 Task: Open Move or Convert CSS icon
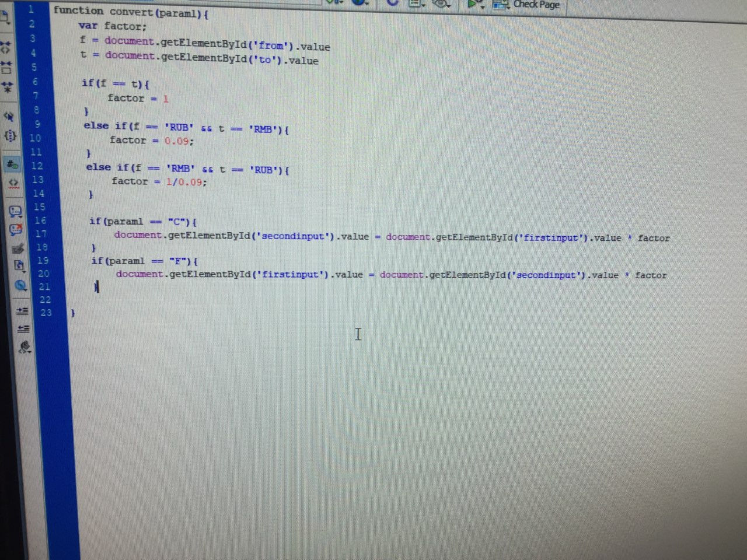(x=20, y=285)
